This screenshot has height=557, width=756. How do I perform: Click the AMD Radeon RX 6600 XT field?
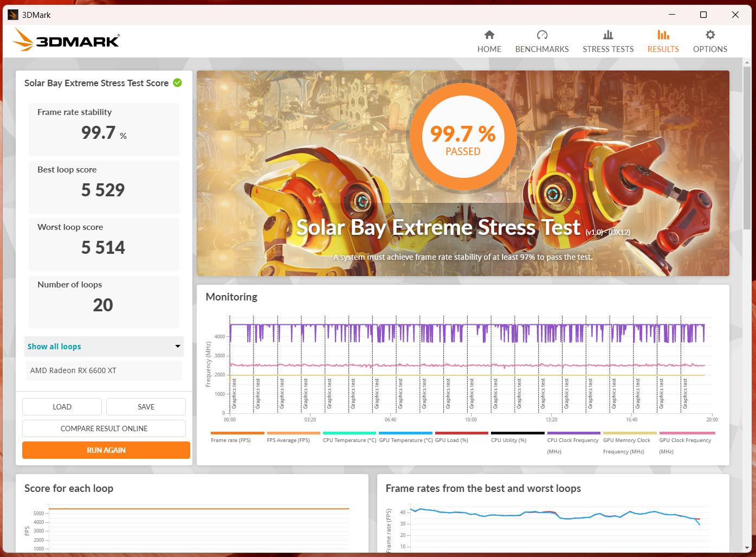[104, 371]
